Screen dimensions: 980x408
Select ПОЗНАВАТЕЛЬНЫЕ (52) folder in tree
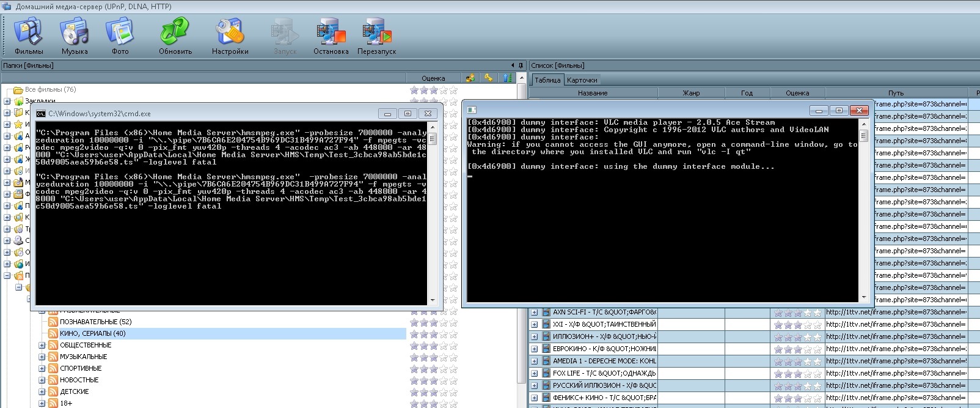tap(95, 322)
